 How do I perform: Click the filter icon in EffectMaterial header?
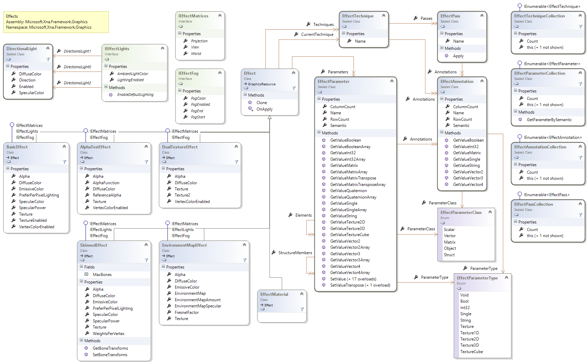pyautogui.click(x=302, y=309)
